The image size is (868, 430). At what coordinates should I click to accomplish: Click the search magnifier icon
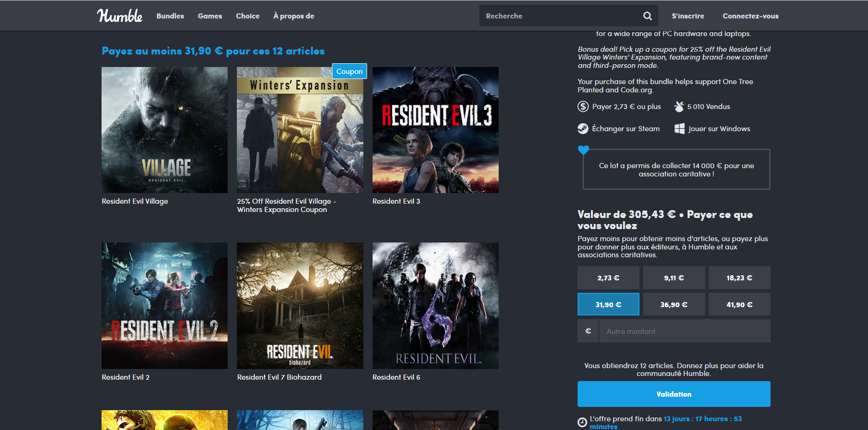pos(647,15)
